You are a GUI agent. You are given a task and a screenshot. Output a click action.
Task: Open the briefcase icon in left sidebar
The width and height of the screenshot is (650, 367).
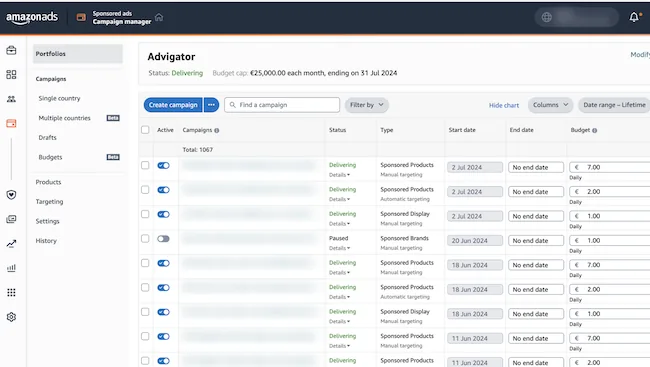coord(12,50)
